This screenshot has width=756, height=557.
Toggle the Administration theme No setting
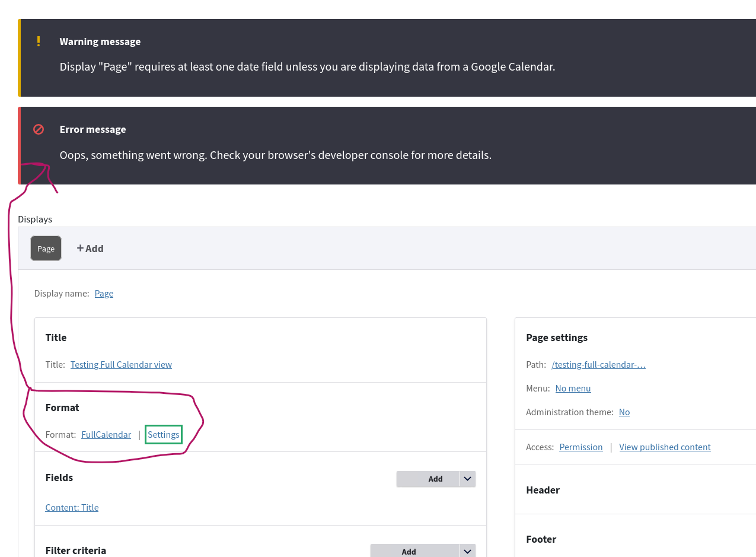pos(624,412)
